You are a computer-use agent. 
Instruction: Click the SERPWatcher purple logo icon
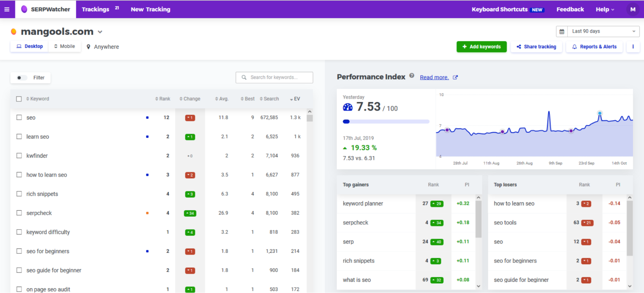click(x=24, y=9)
